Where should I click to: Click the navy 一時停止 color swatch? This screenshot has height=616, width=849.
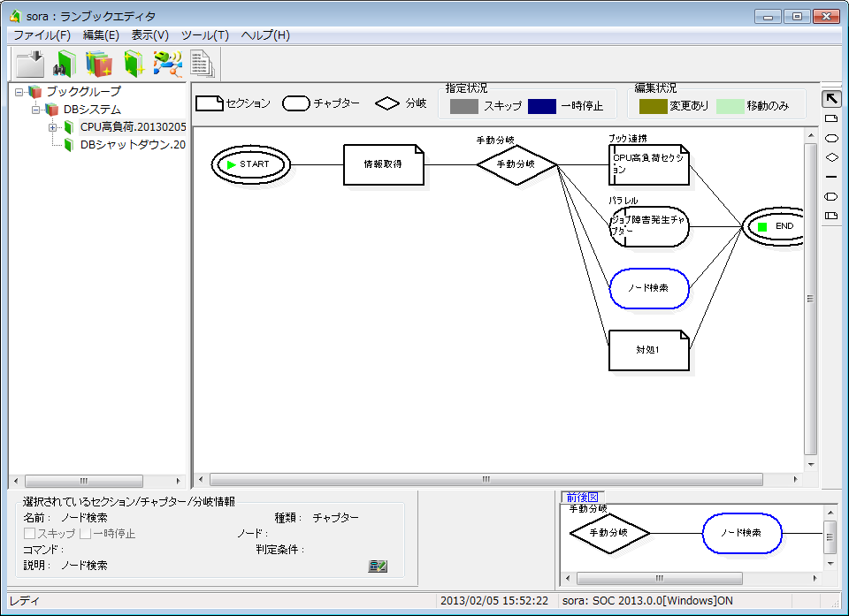coord(542,106)
